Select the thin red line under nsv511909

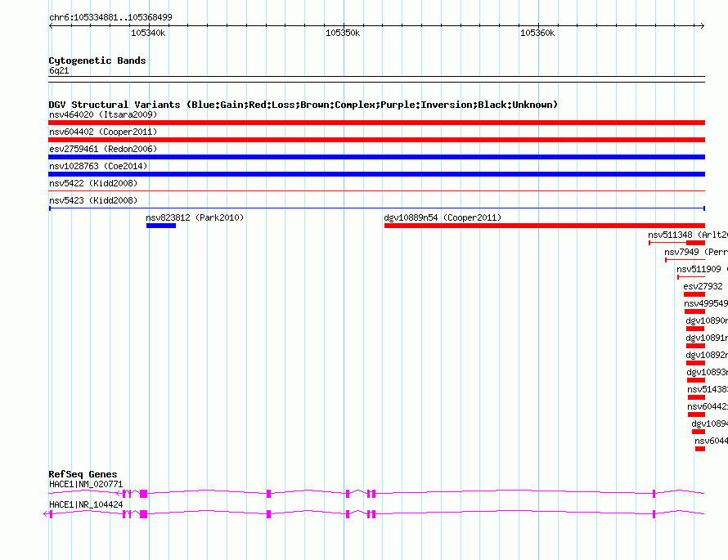coord(691,277)
